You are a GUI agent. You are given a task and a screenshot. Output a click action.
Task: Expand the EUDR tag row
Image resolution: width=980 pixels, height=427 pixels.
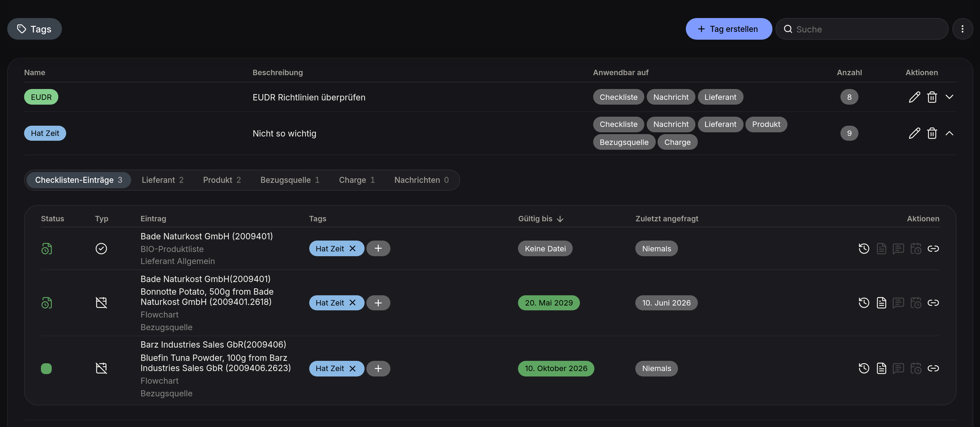pyautogui.click(x=949, y=97)
